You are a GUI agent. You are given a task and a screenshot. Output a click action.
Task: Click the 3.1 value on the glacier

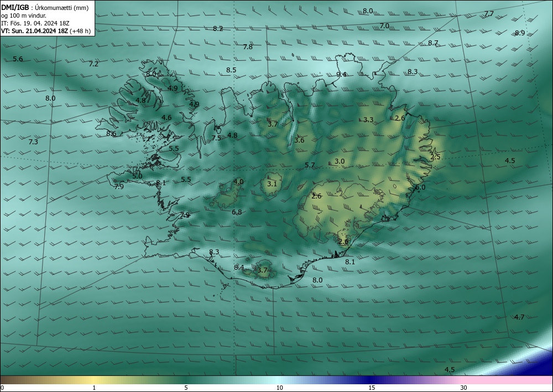click(x=272, y=184)
